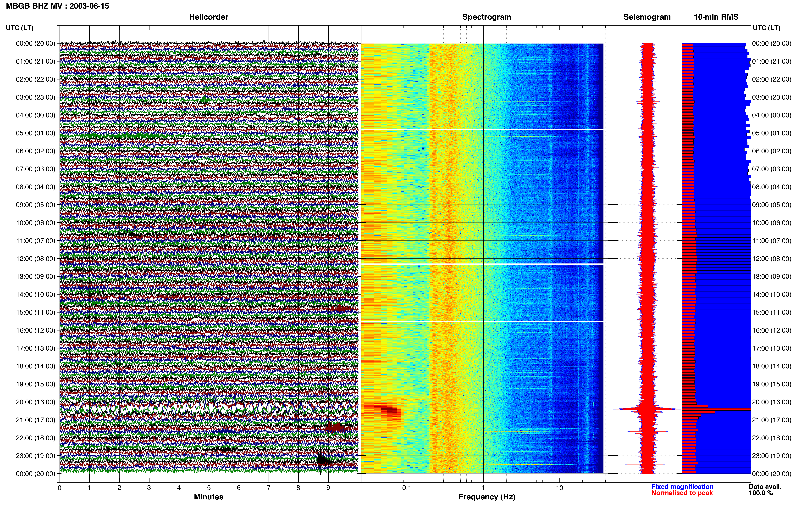Select the Seismogram panel heading
This screenshot has width=812, height=508.
647,17
